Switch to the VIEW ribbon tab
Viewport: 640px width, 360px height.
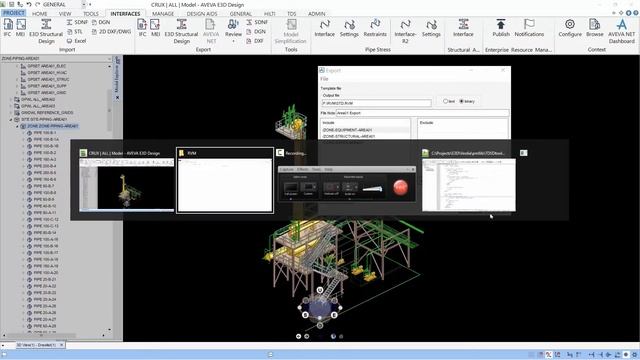65,13
